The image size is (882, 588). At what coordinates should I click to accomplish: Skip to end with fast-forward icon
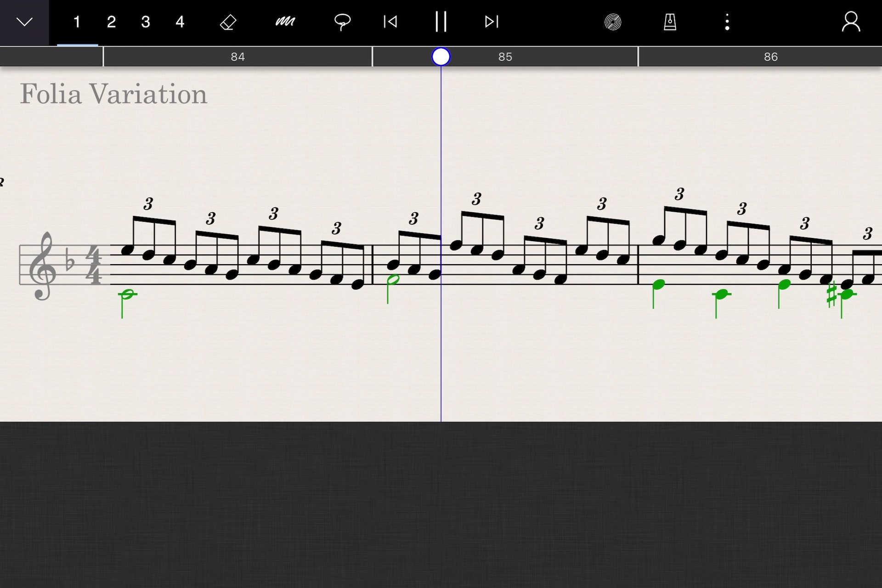tap(490, 22)
